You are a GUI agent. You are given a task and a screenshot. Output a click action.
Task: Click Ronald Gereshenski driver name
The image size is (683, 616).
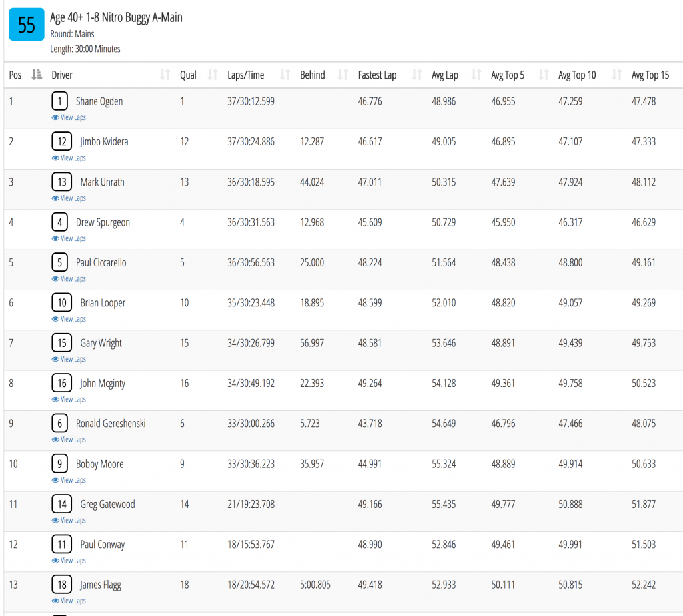pos(111,424)
